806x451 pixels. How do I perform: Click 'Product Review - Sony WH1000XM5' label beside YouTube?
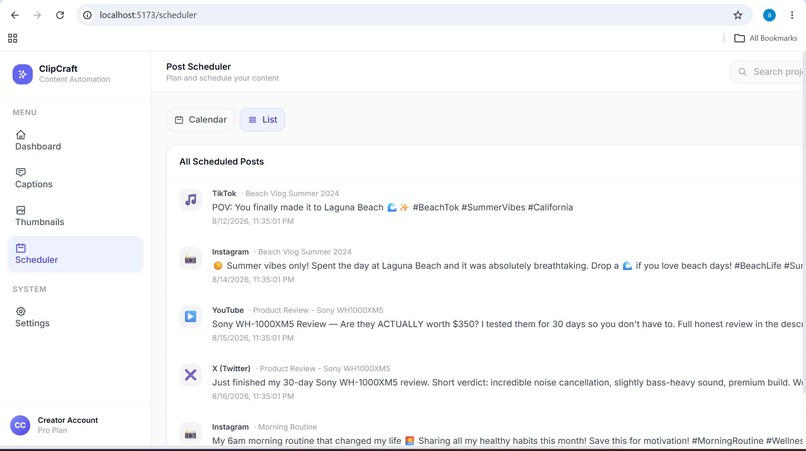tap(318, 310)
